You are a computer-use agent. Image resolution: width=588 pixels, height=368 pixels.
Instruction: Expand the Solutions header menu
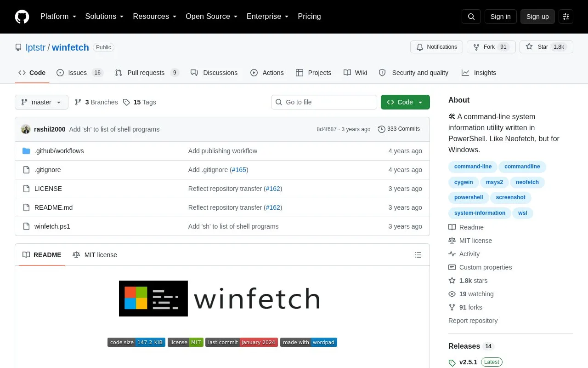tap(105, 17)
